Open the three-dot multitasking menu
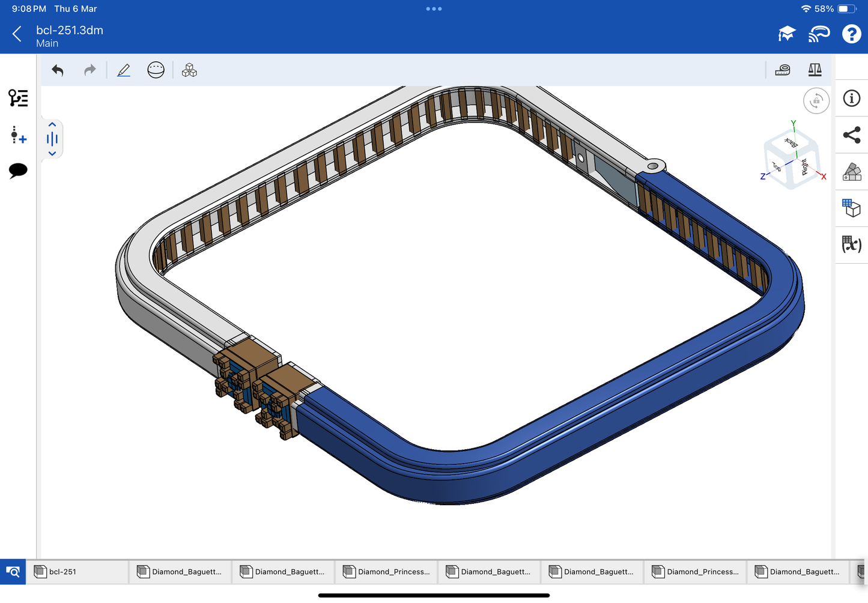Image resolution: width=868 pixels, height=603 pixels. pos(434,9)
